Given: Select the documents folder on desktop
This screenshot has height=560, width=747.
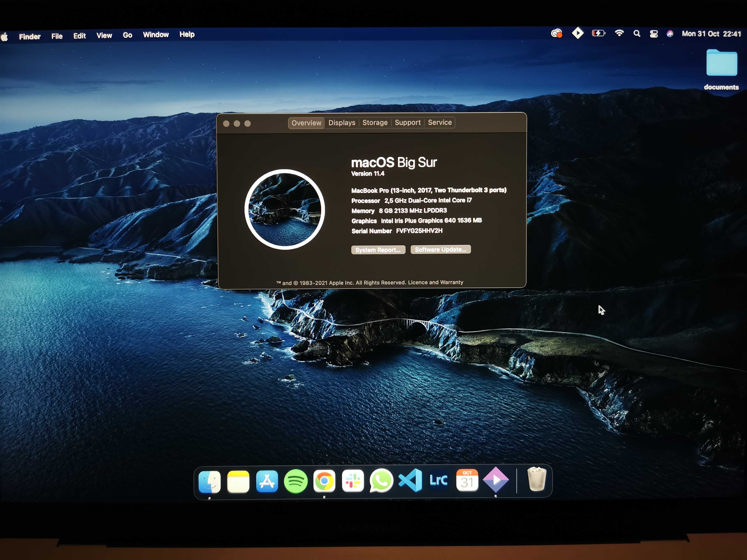Looking at the screenshot, I should pyautogui.click(x=722, y=70).
